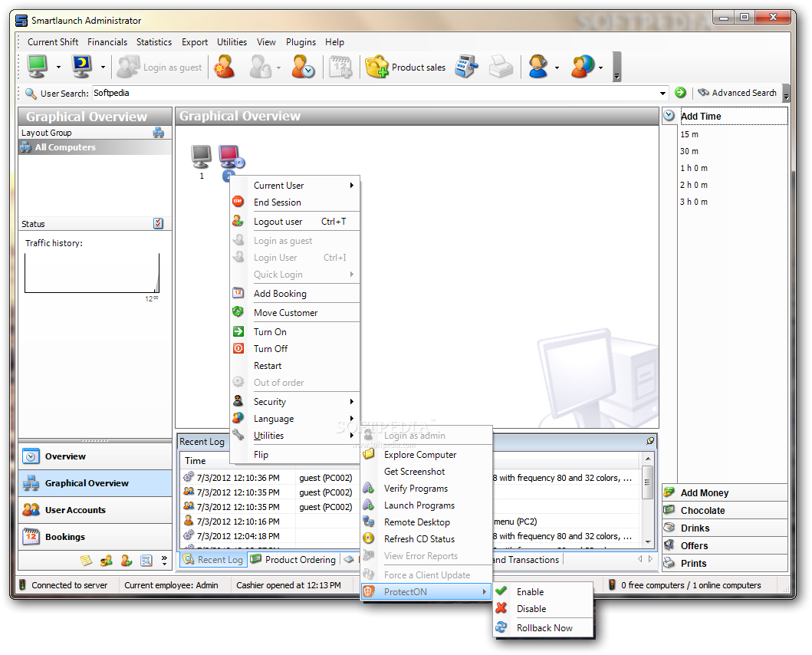Click the calendar booking toolbar icon
Screen dimensions: 812x655
pos(340,67)
